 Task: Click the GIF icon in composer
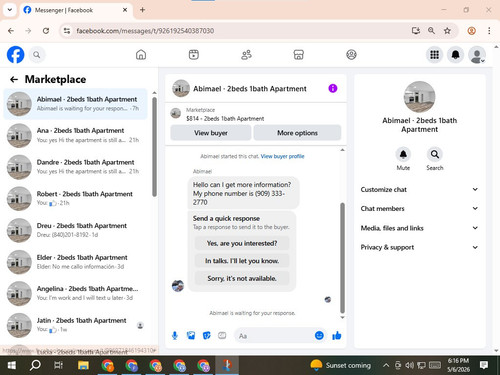click(222, 335)
